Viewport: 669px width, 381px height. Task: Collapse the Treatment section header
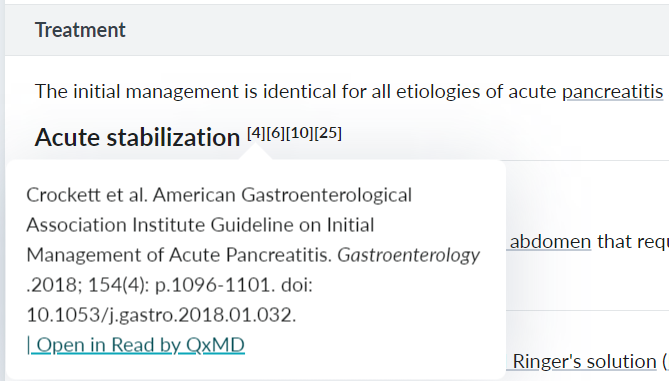(337, 30)
